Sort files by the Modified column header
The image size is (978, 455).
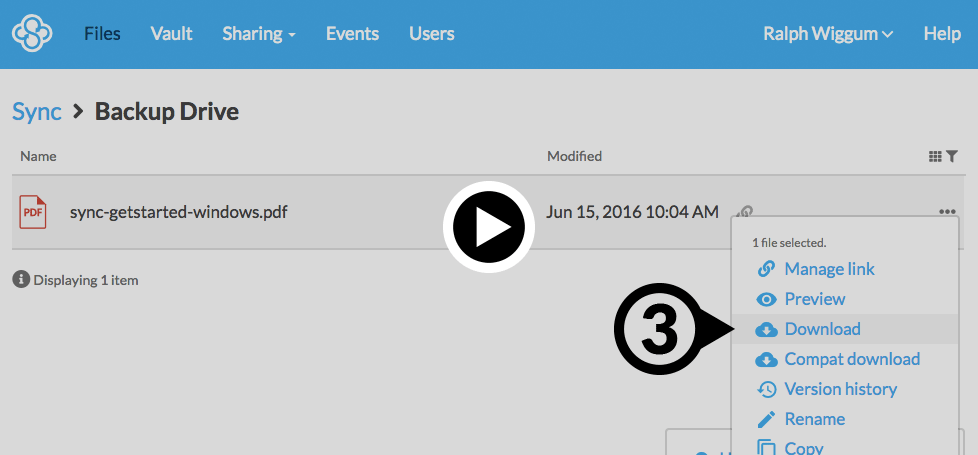point(574,156)
